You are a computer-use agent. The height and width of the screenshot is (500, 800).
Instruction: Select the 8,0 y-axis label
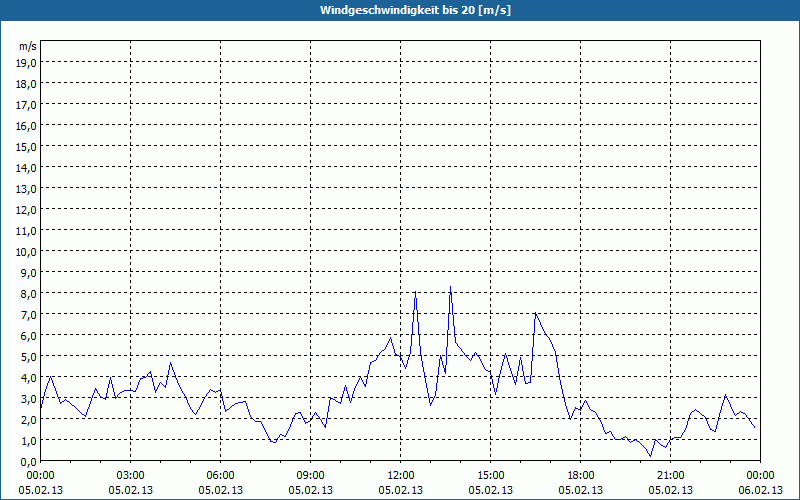(x=29, y=294)
